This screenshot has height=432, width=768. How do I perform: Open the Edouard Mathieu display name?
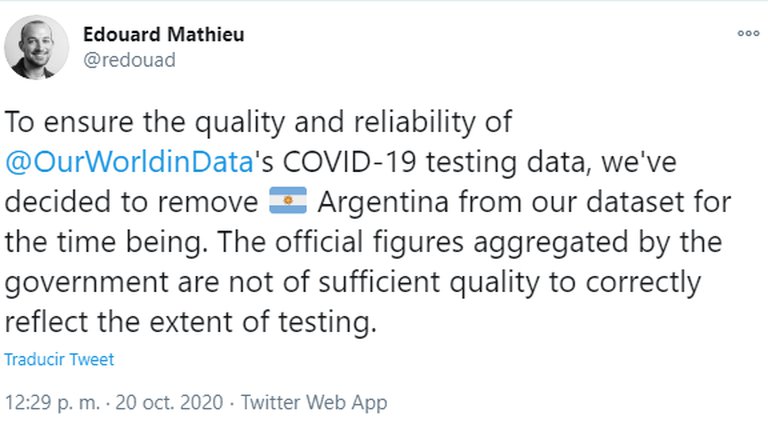(x=163, y=34)
